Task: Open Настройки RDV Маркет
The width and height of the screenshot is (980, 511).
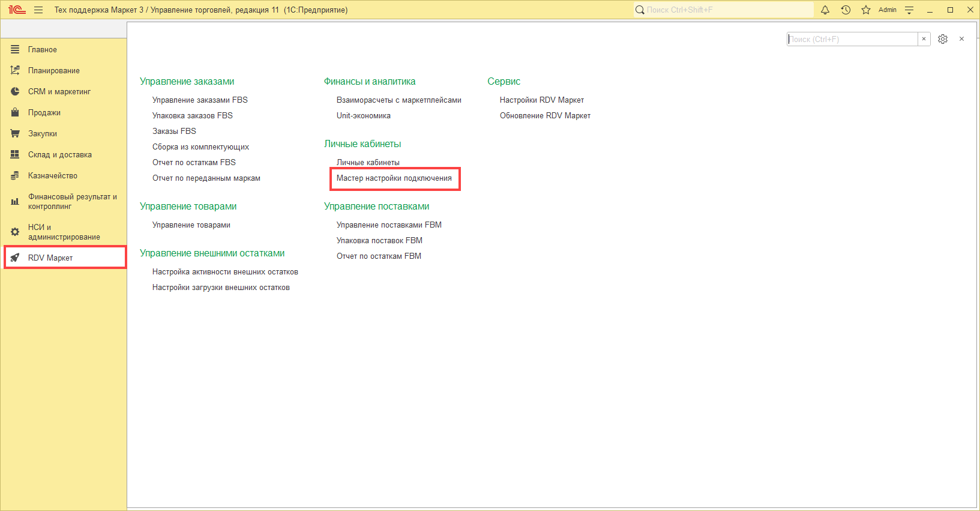Action: (x=542, y=100)
